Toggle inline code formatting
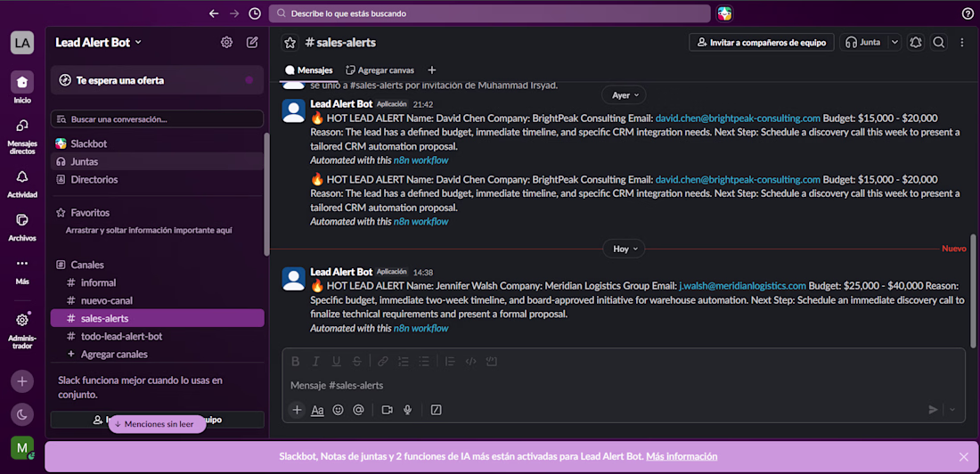The image size is (980, 474). 471,362
